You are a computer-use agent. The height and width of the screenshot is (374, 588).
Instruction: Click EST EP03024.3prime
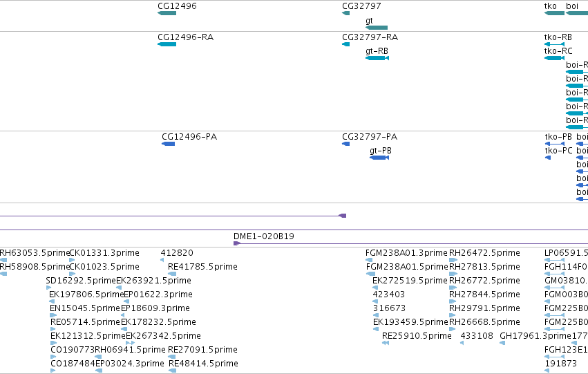point(130,364)
